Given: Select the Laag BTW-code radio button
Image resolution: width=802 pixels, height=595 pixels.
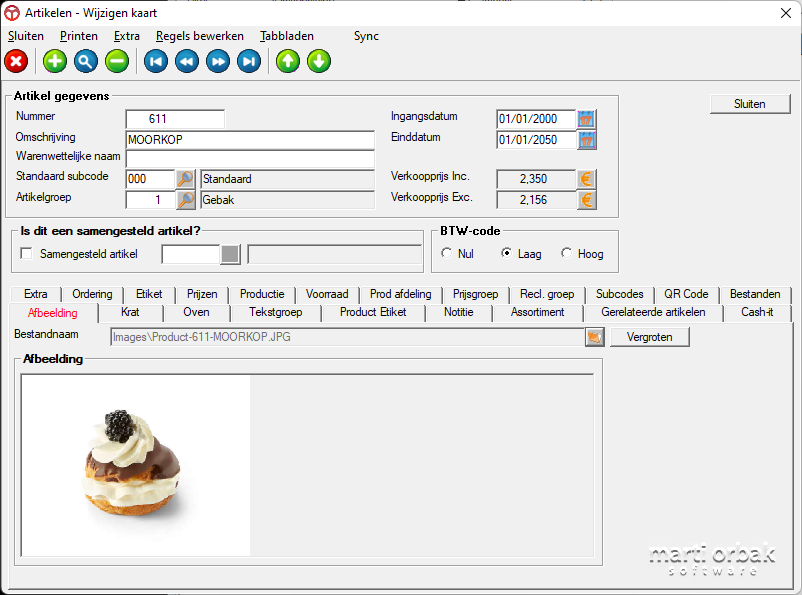Looking at the screenshot, I should (506, 253).
